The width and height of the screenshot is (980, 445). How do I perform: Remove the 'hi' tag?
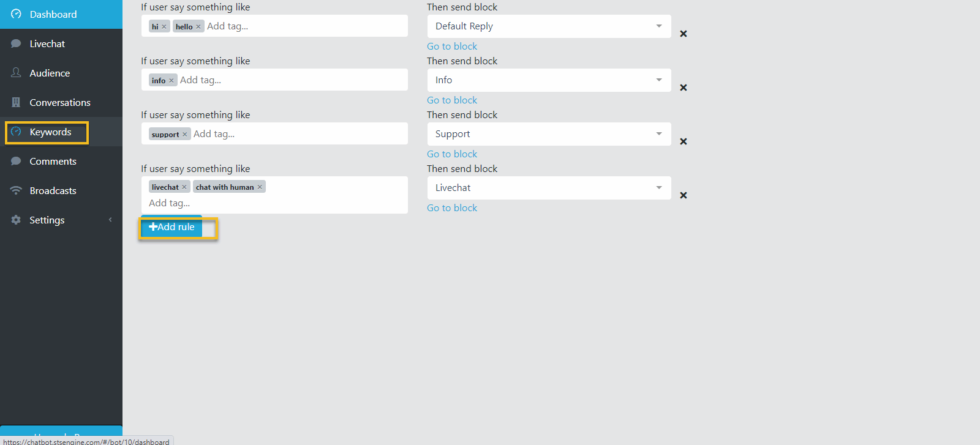coord(164,26)
